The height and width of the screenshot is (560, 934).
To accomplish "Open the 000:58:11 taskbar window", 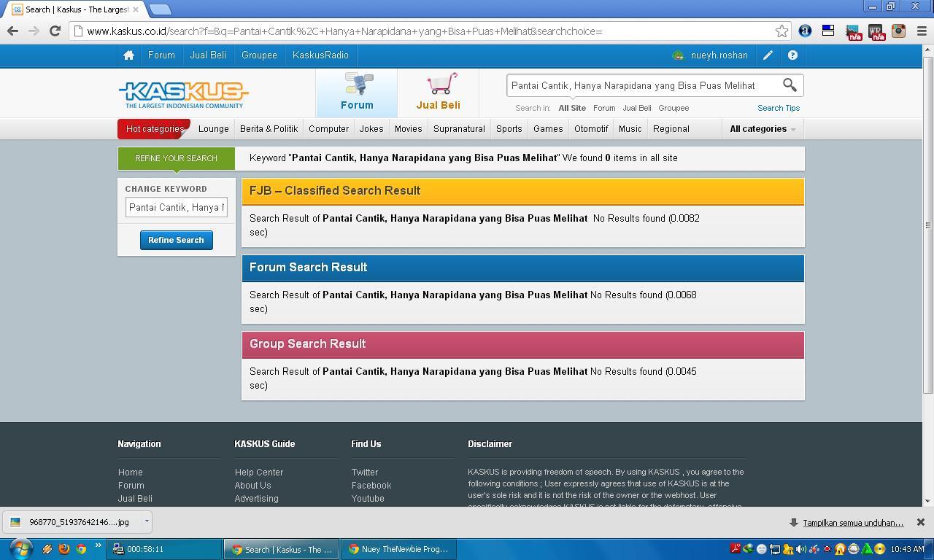I will [x=164, y=549].
